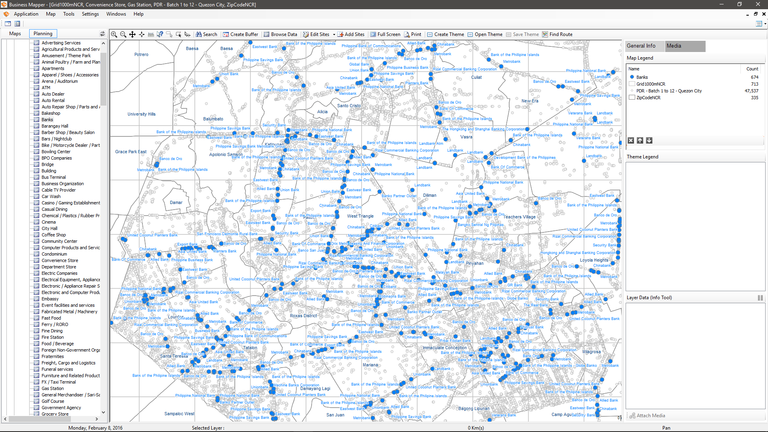
Task: Click the Grid1000mNCR white symbol swatch
Action: tap(632, 84)
